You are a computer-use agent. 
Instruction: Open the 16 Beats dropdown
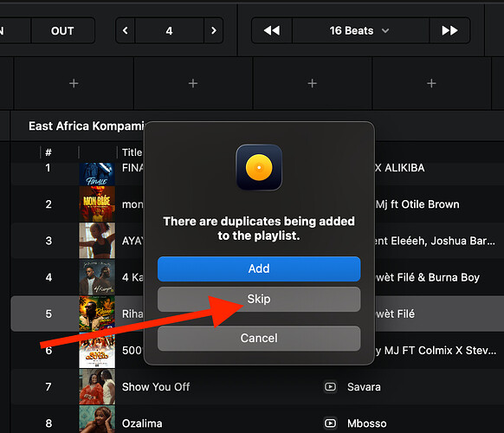pyautogui.click(x=360, y=30)
